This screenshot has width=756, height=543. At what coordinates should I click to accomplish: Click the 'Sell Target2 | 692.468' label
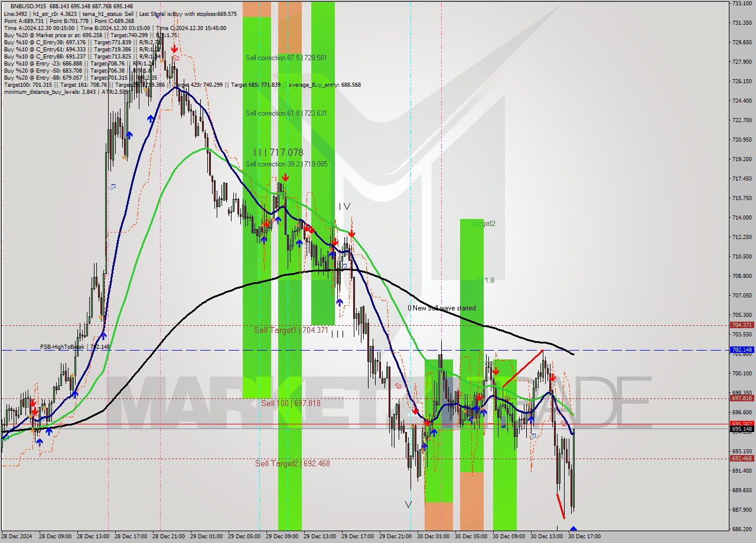point(292,463)
